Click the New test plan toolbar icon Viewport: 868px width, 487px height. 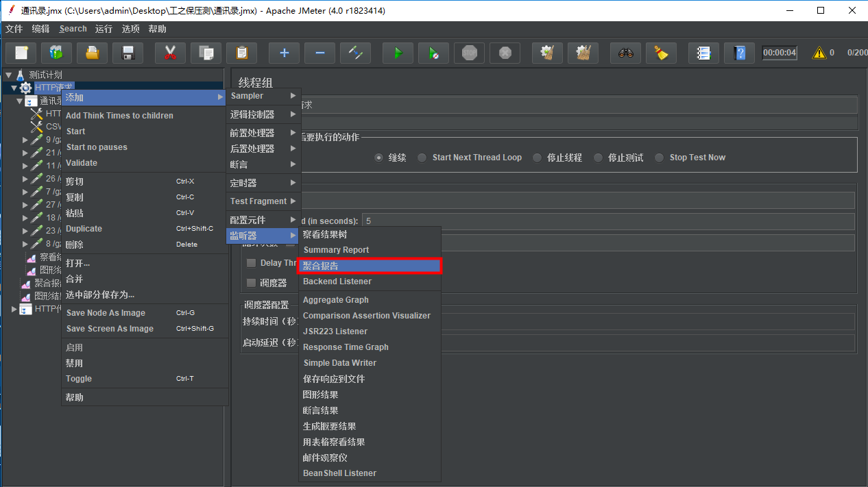pos(21,53)
